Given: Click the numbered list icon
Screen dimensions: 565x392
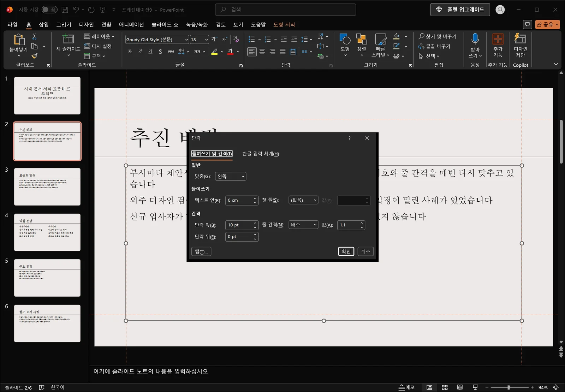Looking at the screenshot, I should (268, 39).
